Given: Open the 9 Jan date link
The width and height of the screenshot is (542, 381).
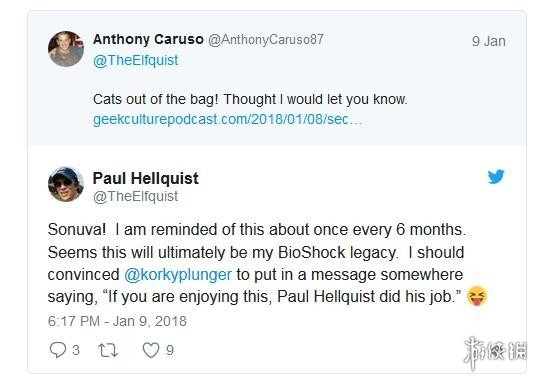Looking at the screenshot, I should coord(489,41).
